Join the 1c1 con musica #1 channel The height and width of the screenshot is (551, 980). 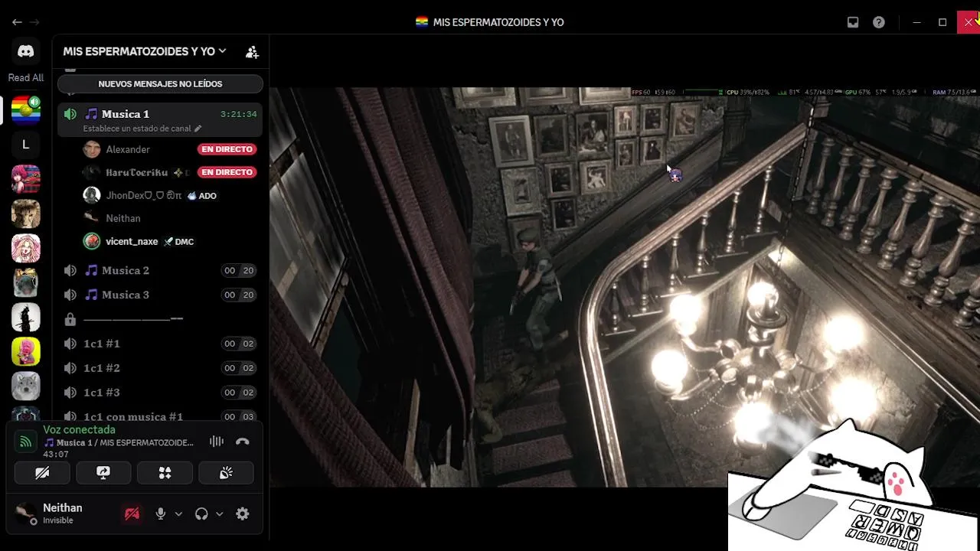(160, 416)
